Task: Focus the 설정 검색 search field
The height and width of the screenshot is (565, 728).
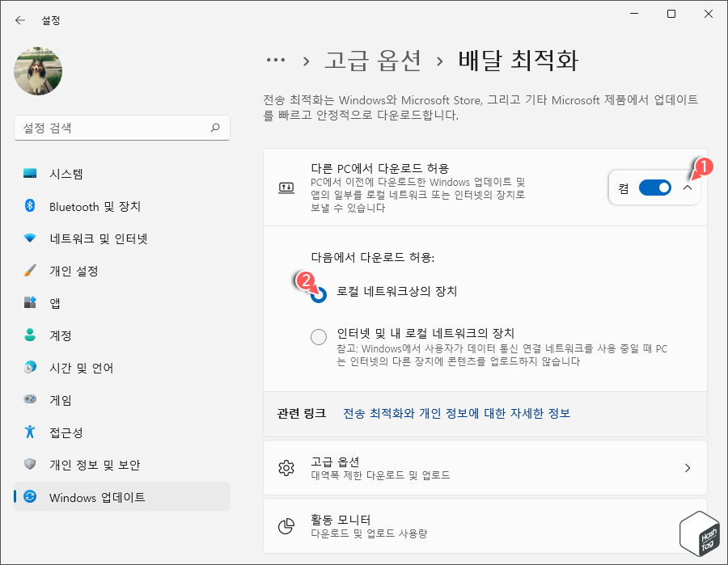Action: coord(122,128)
